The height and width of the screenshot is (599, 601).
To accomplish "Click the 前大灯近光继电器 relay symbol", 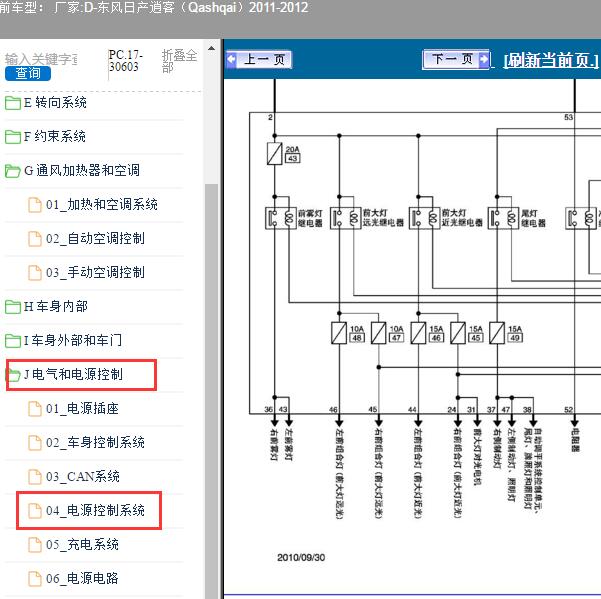I will pyautogui.click(x=425, y=218).
